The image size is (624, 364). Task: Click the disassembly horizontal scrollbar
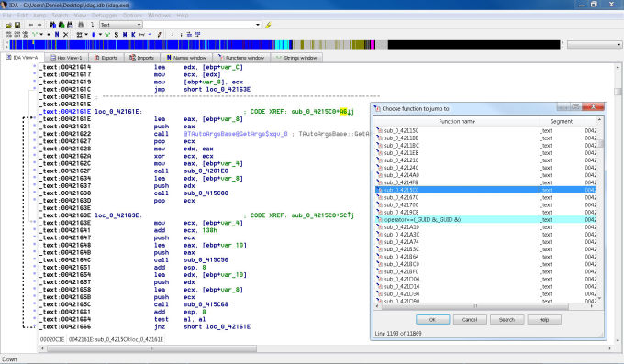click(x=151, y=348)
